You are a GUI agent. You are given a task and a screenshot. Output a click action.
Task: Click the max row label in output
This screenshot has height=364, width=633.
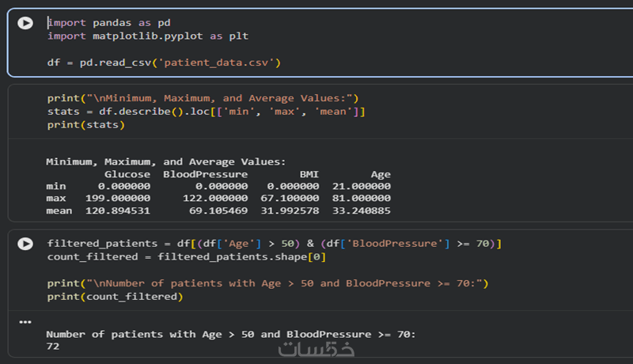55,199
